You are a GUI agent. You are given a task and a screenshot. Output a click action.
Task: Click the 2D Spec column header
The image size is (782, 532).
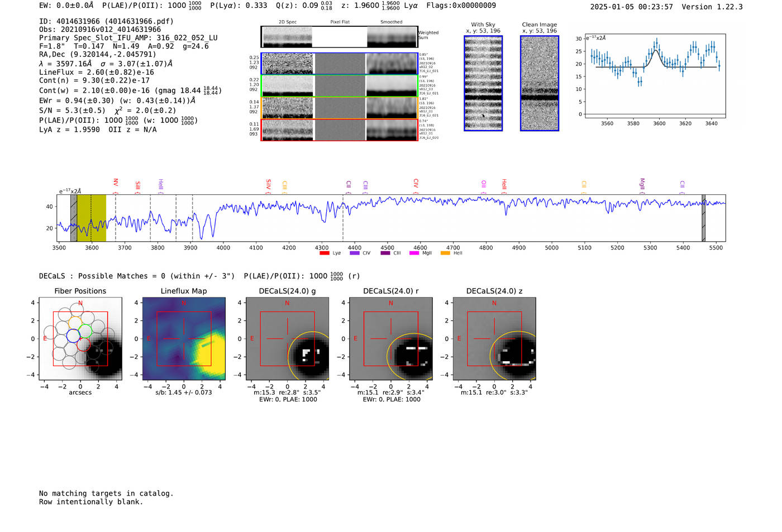pos(288,22)
